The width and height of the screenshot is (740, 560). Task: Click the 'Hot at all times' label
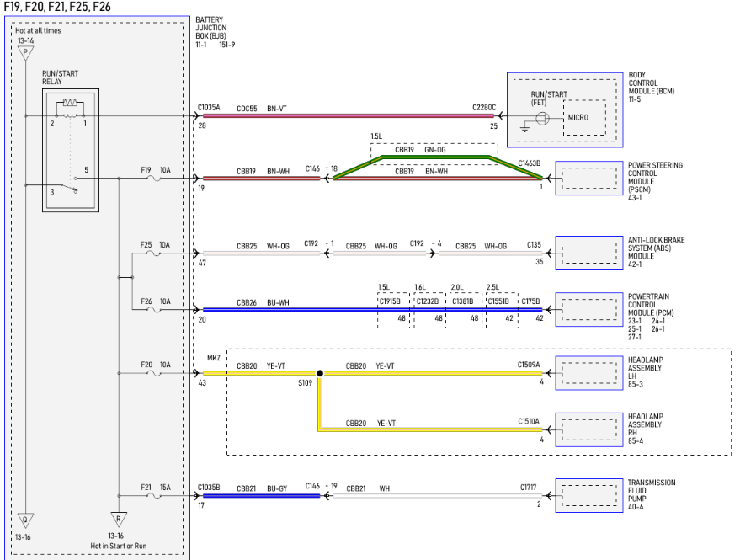coord(38,30)
